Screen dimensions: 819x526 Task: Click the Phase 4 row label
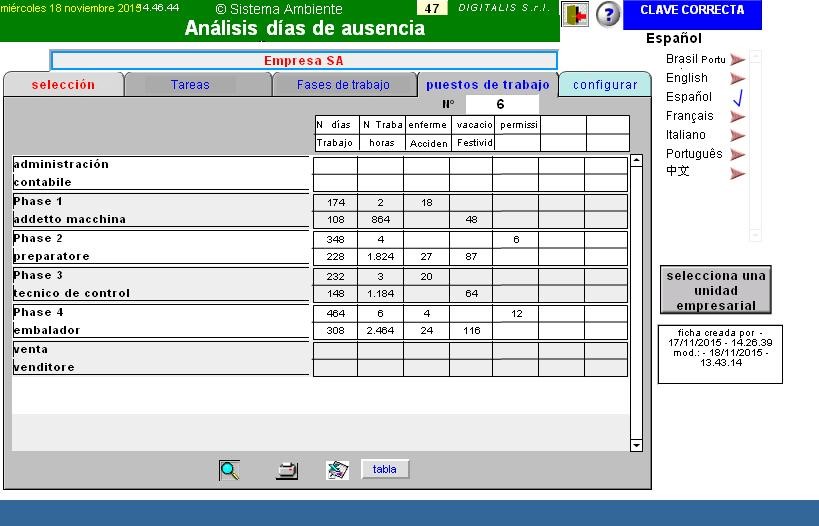pyautogui.click(x=38, y=312)
